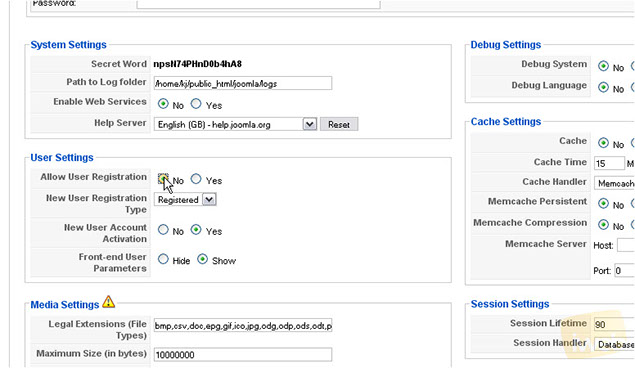Click the Maximum Size in bytes field

tap(243, 355)
